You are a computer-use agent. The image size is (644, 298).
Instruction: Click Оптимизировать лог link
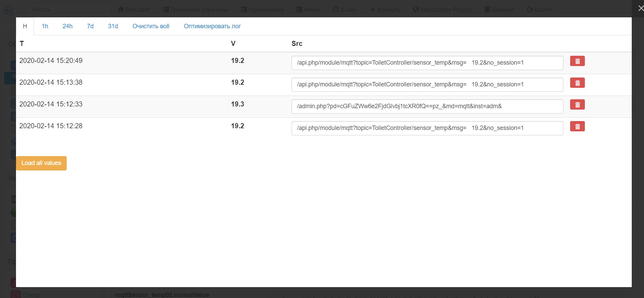pos(212,26)
